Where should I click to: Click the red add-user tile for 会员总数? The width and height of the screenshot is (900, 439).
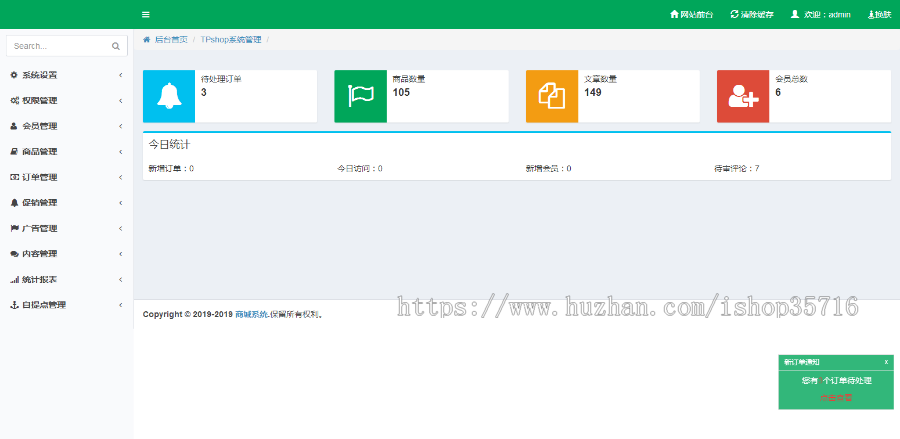[x=743, y=96]
